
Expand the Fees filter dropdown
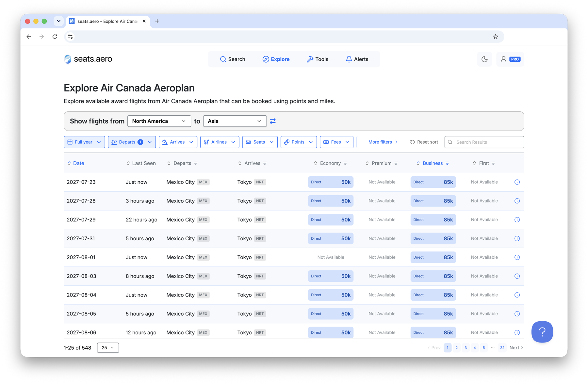(336, 142)
